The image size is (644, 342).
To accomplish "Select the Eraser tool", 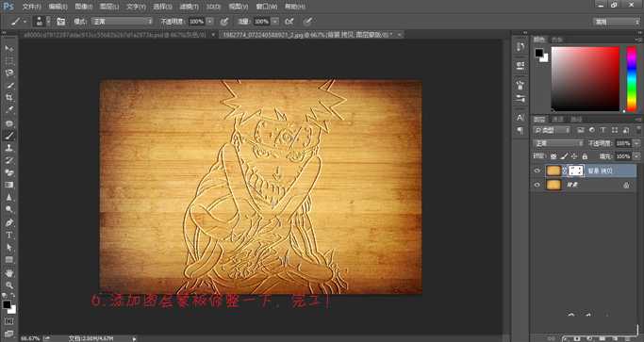I will (x=8, y=172).
